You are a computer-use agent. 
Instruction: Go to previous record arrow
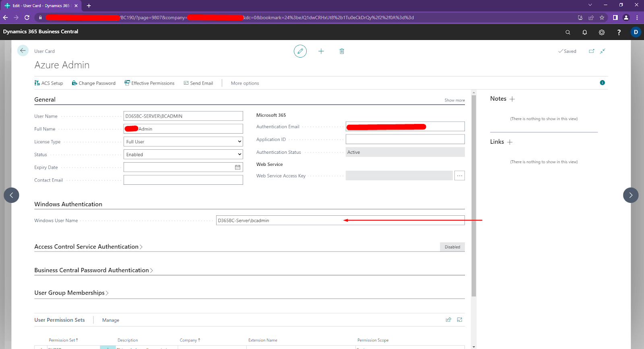(x=11, y=195)
